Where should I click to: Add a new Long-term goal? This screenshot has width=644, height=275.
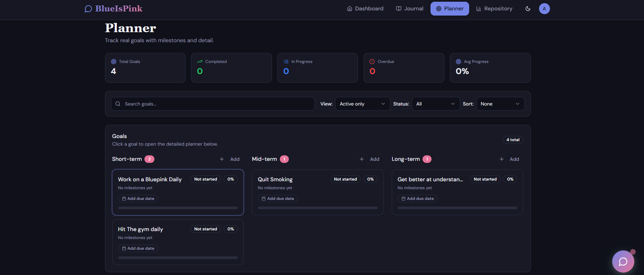pyautogui.click(x=509, y=159)
